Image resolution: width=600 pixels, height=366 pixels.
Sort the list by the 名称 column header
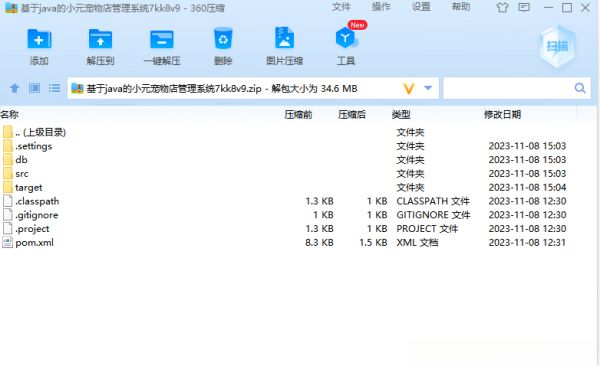pyautogui.click(x=10, y=114)
